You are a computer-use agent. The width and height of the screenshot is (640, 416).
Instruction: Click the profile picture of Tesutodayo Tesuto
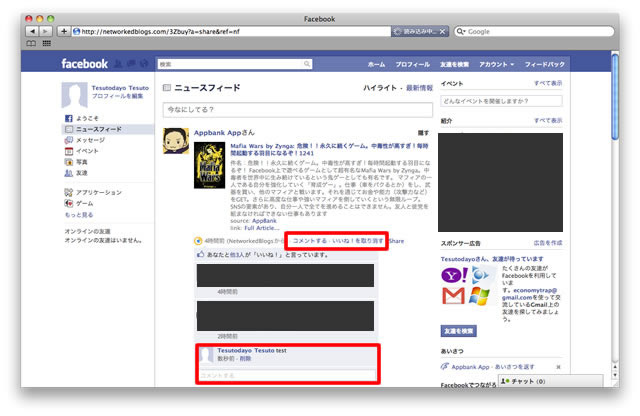[74, 95]
